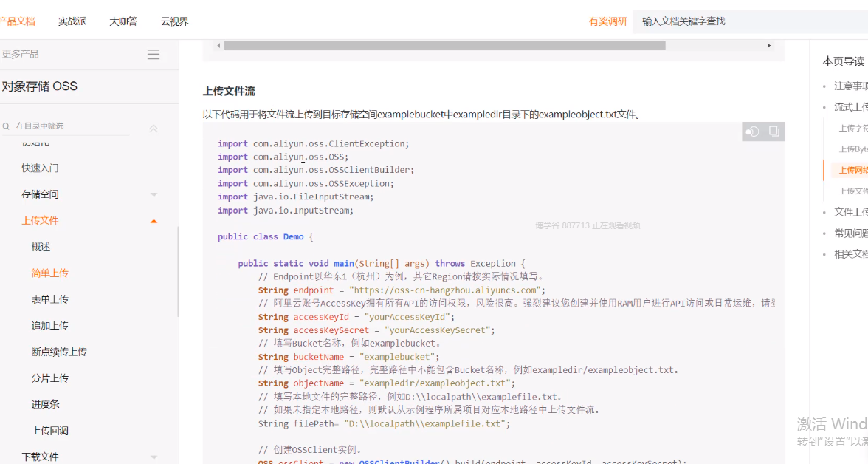Click 本页导读 heading
Screen dimensions: 868x464
point(844,61)
